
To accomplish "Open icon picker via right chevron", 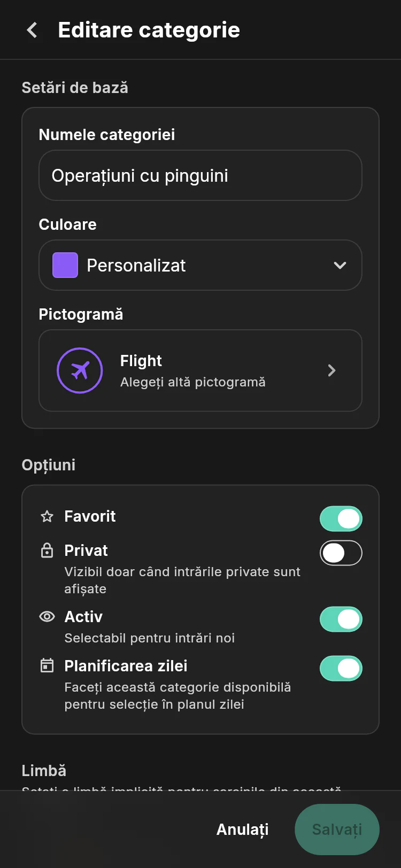I will (x=331, y=370).
